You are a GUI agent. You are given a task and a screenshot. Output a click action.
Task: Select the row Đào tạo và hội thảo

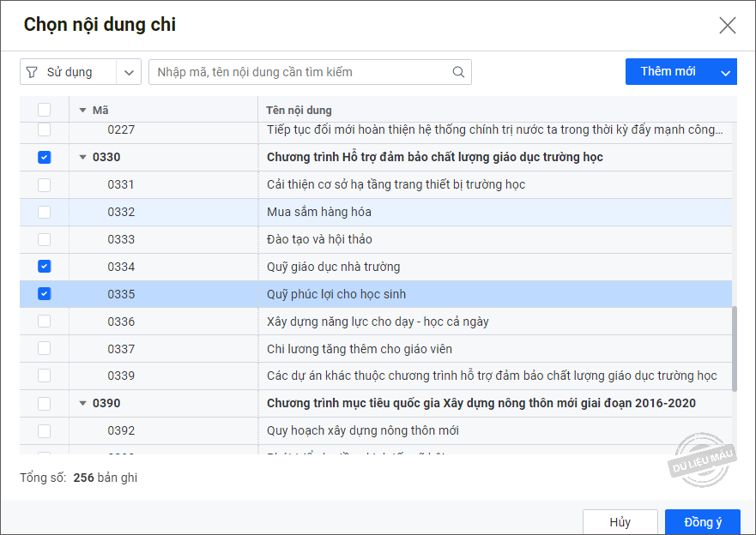click(319, 239)
